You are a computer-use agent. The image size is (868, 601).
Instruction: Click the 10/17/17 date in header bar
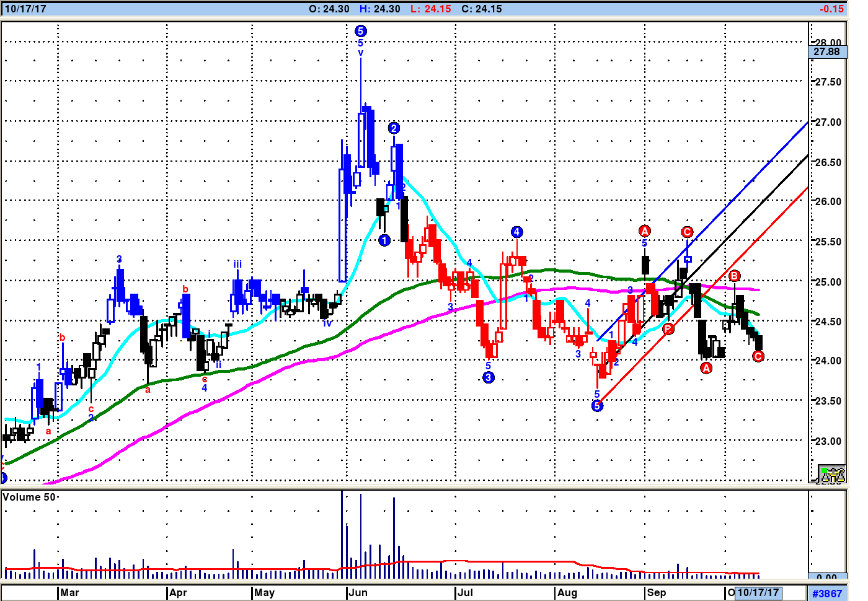(25, 9)
